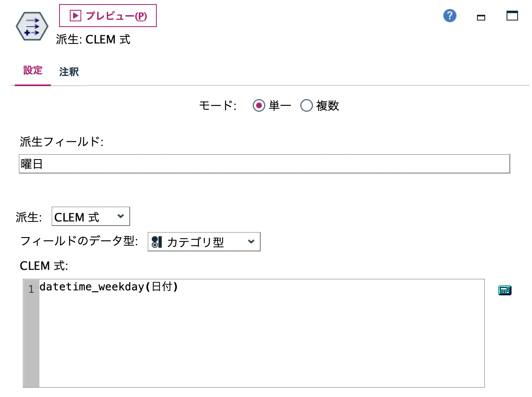Click inside the 派生フィールド text box showing 曜日
The height and width of the screenshot is (397, 532).
tap(164, 164)
